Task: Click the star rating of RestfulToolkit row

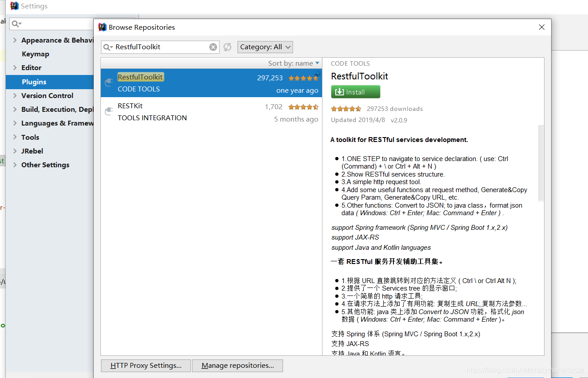Action: 303,78
